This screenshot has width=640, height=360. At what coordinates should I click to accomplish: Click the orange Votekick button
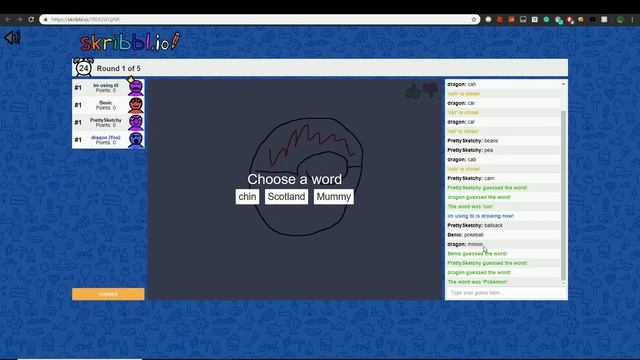pos(108,294)
